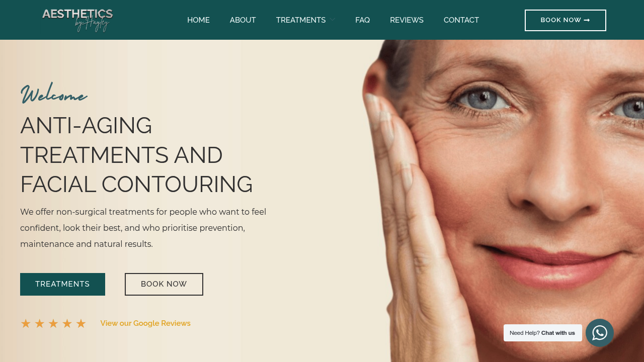Open View our Google Reviews link

(x=145, y=323)
